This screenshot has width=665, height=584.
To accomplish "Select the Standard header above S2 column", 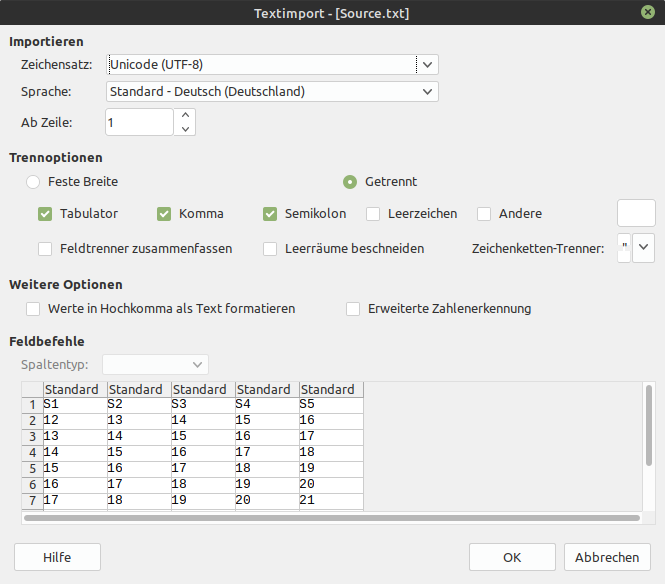I will [140, 389].
